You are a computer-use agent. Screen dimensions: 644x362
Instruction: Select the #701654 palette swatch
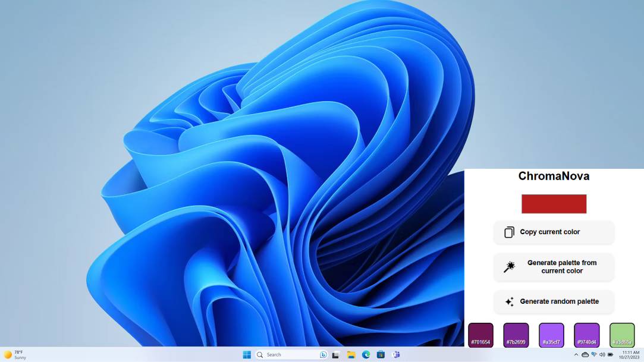(x=480, y=335)
